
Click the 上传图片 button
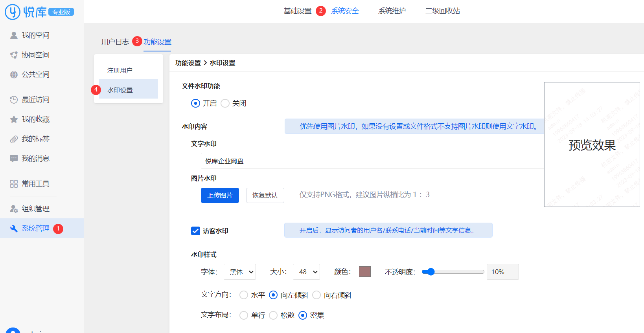pyautogui.click(x=220, y=195)
